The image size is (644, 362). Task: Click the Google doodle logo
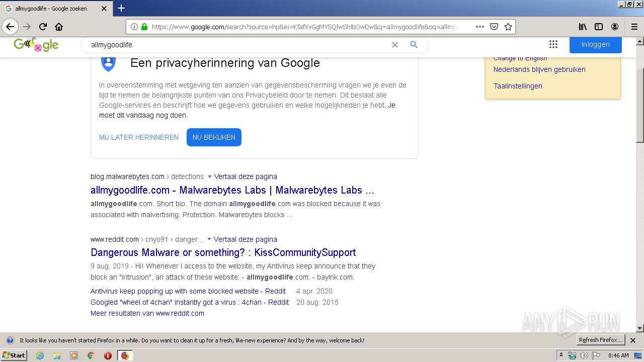click(36, 45)
